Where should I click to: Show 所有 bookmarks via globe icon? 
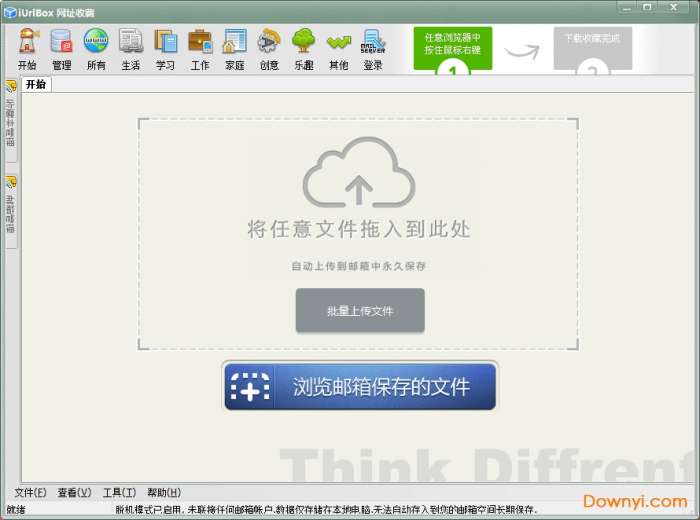96,49
